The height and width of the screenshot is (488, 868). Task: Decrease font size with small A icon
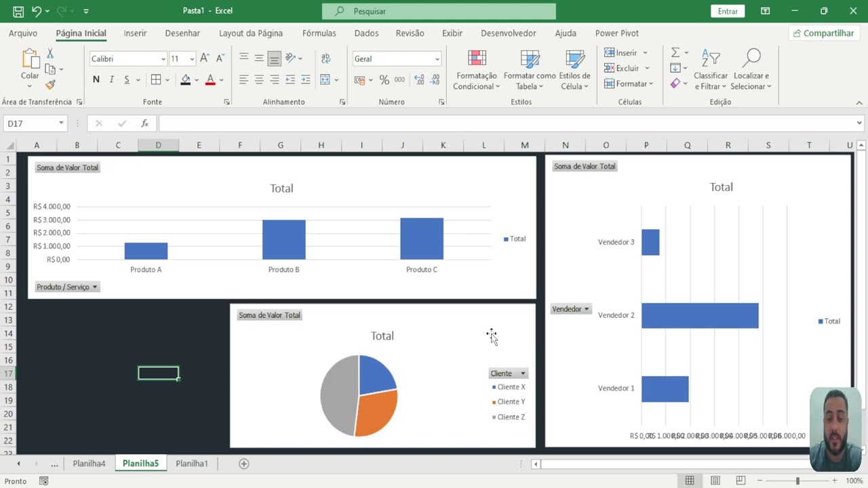(x=220, y=58)
